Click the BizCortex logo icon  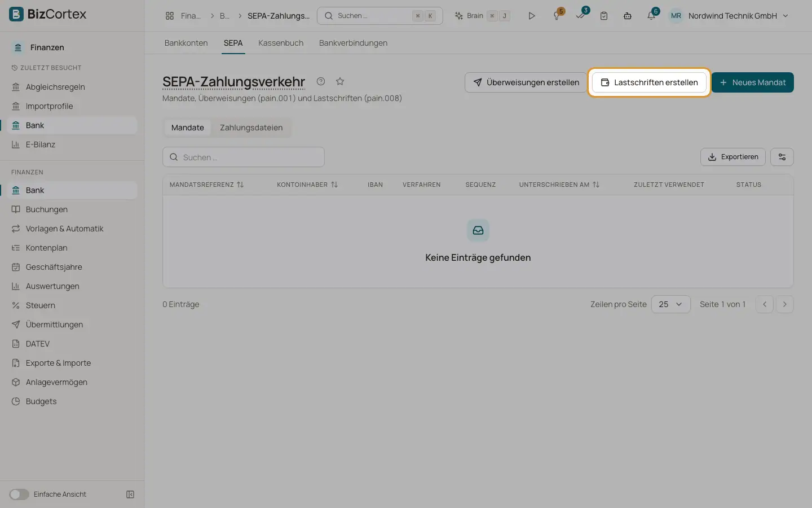tap(16, 14)
